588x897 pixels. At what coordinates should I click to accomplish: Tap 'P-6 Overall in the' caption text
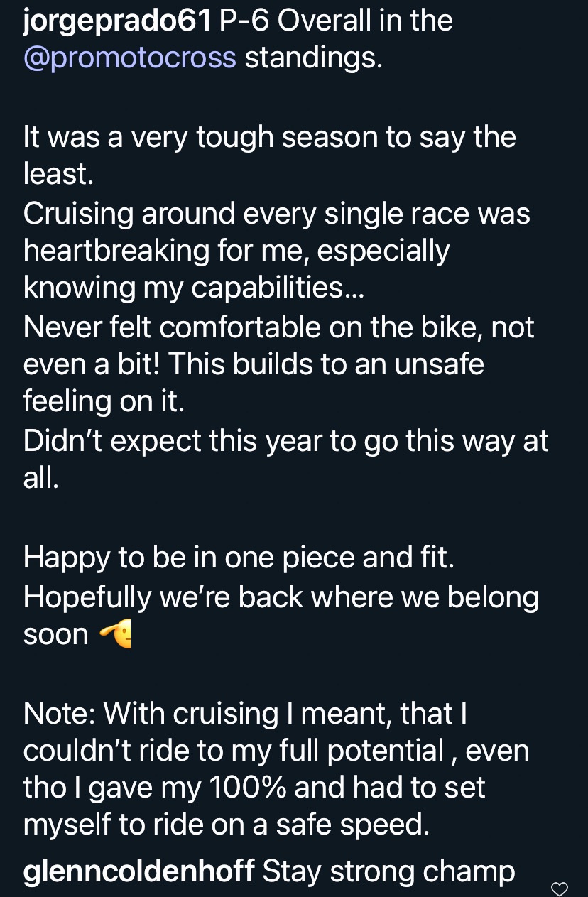click(x=336, y=21)
